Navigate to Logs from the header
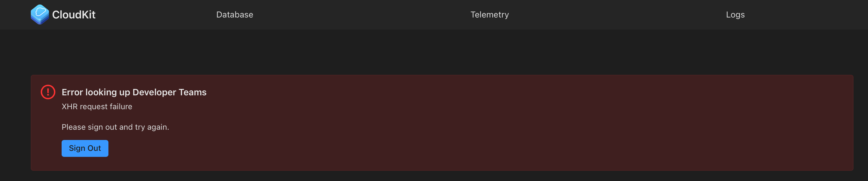868x181 pixels. (x=735, y=15)
